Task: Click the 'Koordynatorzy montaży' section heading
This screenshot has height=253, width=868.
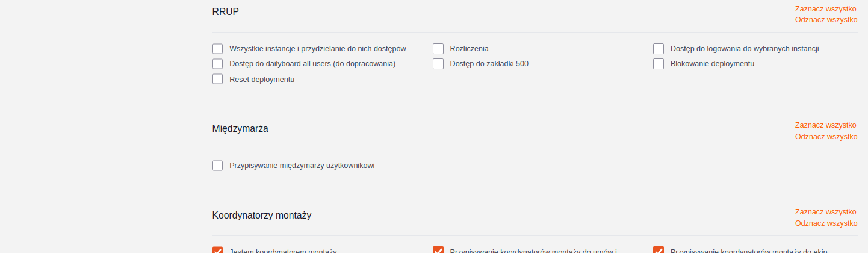Action: point(262,215)
